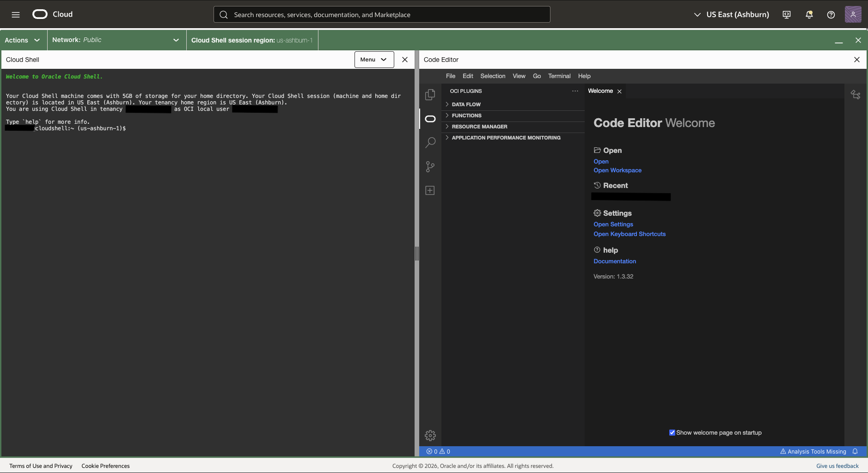Open the File menu
Viewport: 868px width, 473px height.
[x=451, y=76]
